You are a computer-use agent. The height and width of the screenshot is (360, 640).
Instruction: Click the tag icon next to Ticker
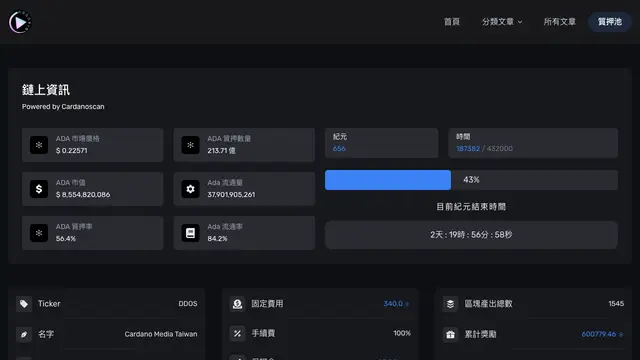pyautogui.click(x=24, y=304)
